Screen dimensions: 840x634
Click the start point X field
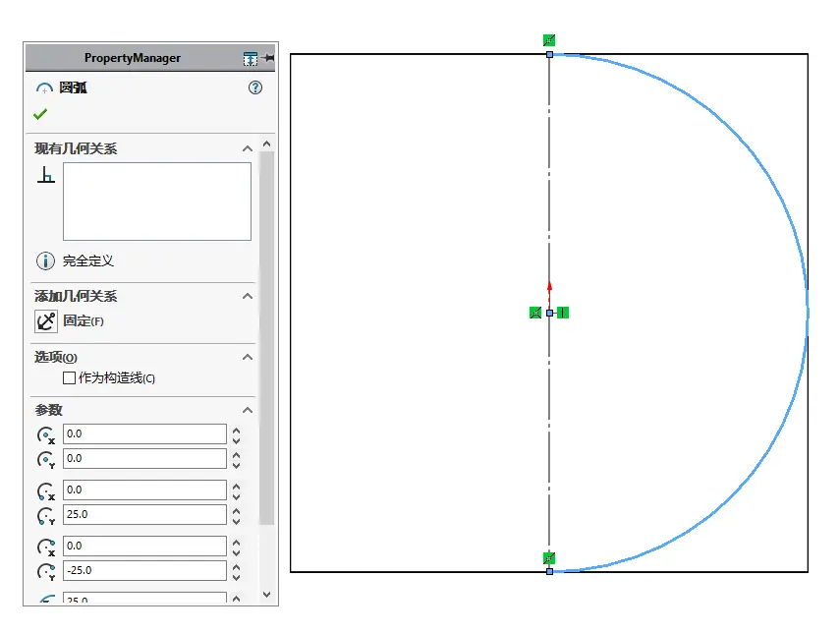[144, 490]
